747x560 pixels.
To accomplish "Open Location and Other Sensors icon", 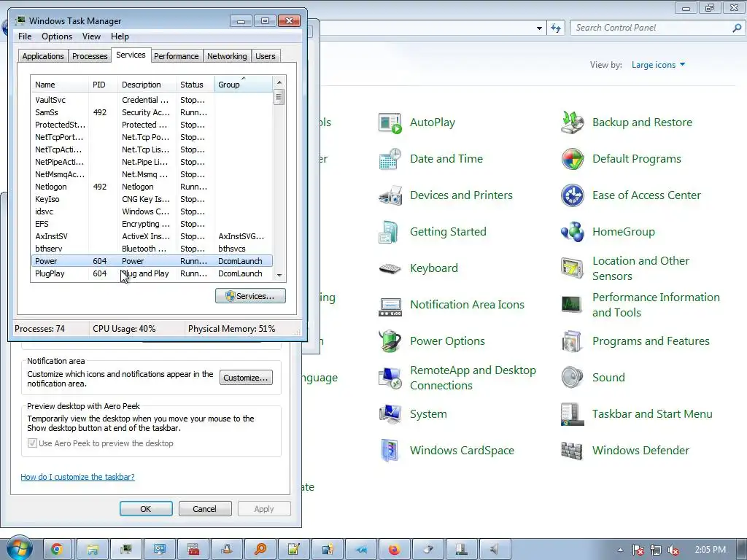I will click(572, 268).
